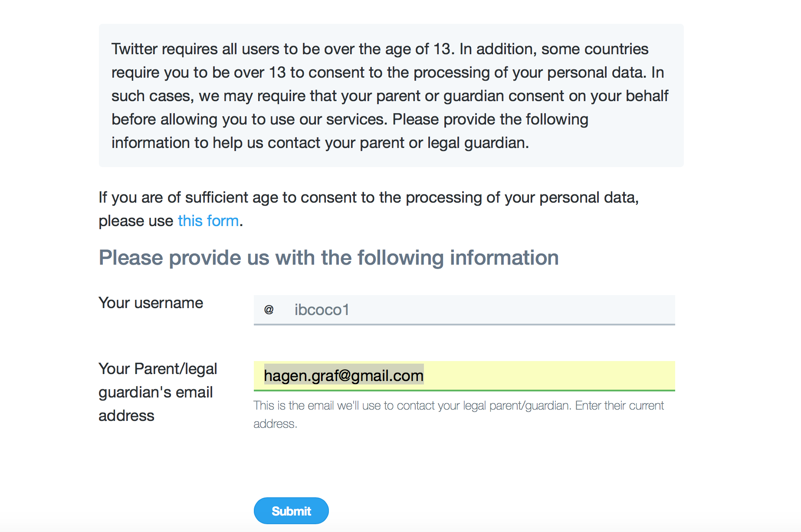The height and width of the screenshot is (532, 801).
Task: Click the parent email address input field
Action: coord(464,376)
